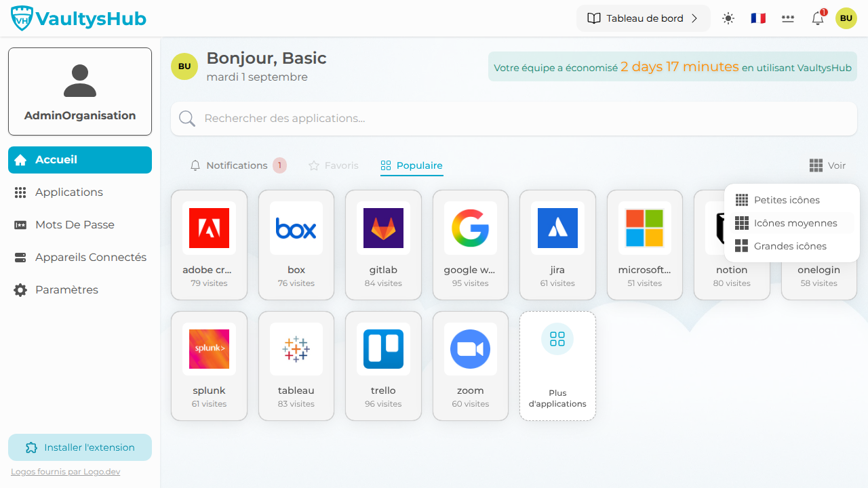Open the Zoom app icon
Image resolution: width=868 pixels, height=488 pixels.
click(x=471, y=349)
